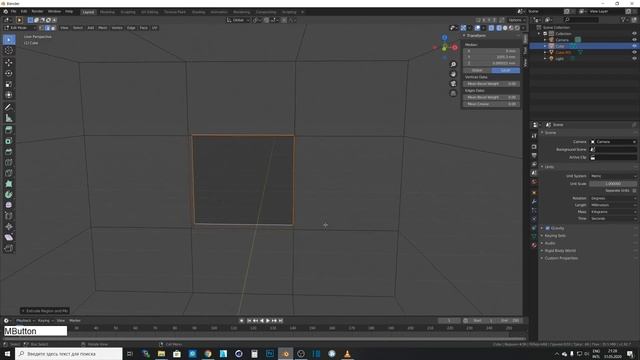Click the Play animation button
This screenshot has height=360, width=640.
(268, 321)
